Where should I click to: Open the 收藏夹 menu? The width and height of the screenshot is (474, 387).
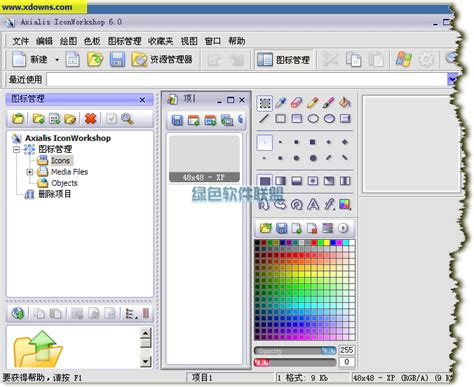[x=161, y=41]
